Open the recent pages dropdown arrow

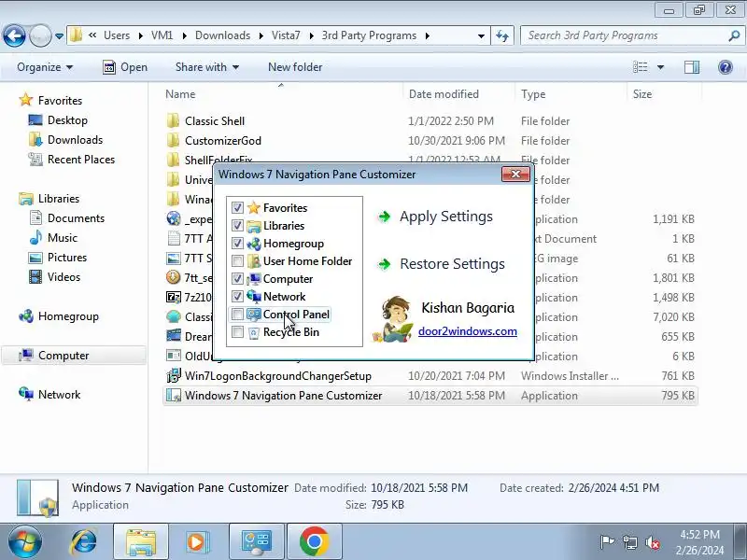(x=59, y=35)
